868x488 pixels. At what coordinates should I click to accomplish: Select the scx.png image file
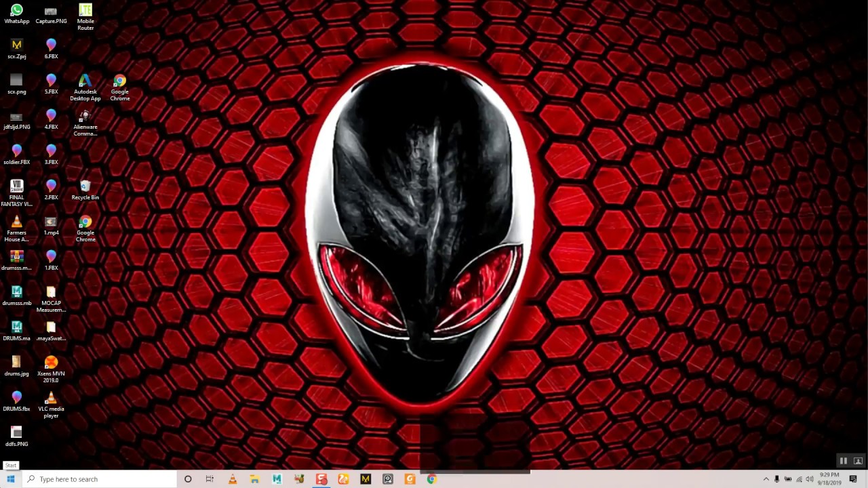pyautogui.click(x=17, y=85)
